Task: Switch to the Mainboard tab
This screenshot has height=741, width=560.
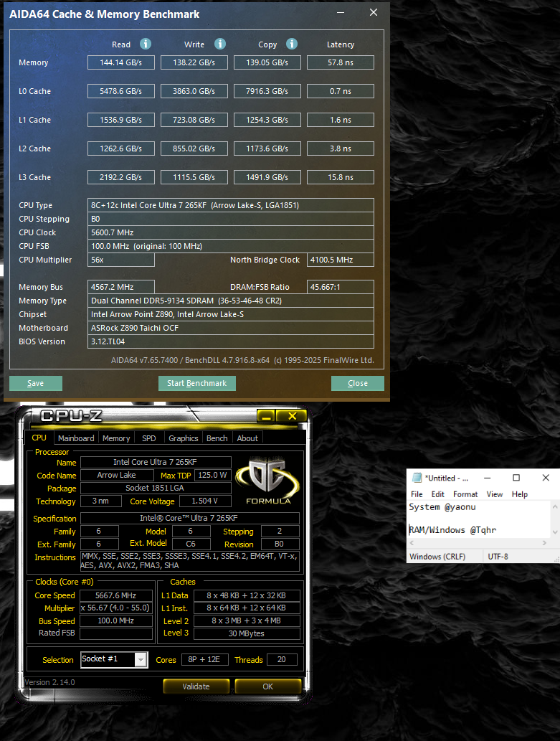Action: click(x=76, y=438)
